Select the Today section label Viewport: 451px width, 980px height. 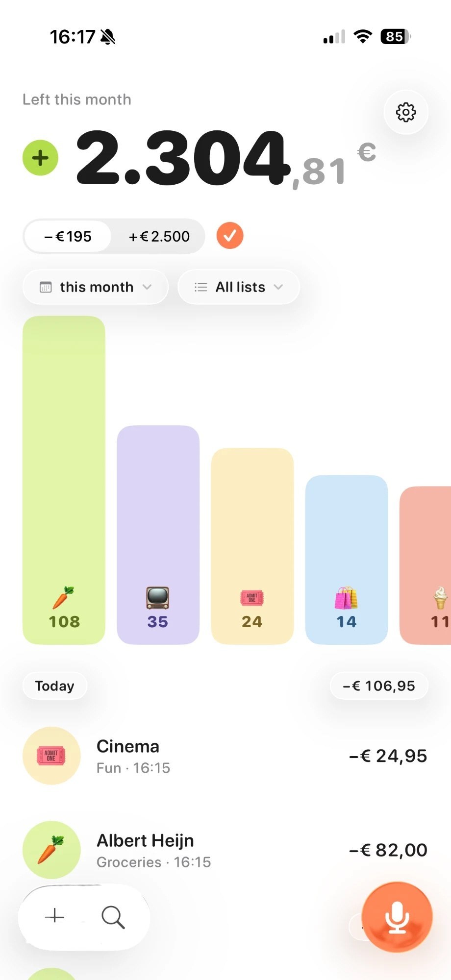point(54,686)
